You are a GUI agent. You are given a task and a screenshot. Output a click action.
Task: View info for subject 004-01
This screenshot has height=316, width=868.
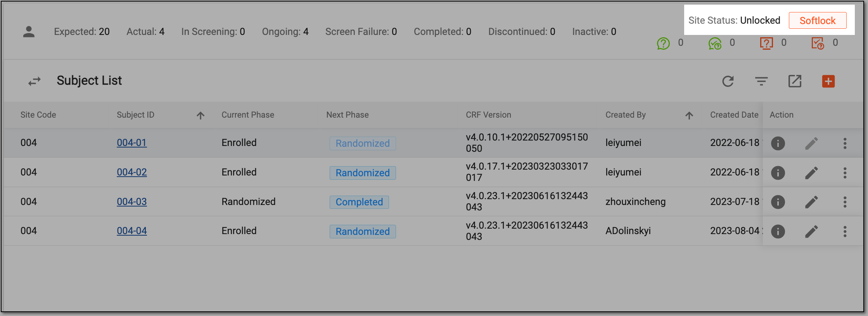(x=778, y=143)
